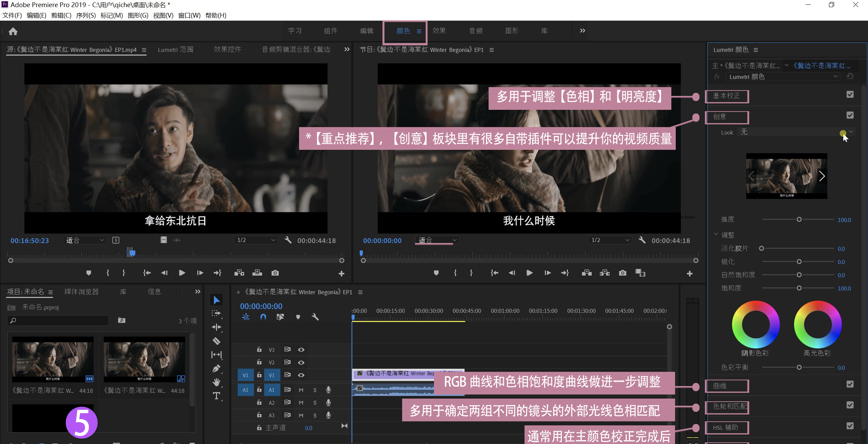The image size is (868, 444).
Task: Disable the 创意 section checkbox
Action: click(850, 115)
